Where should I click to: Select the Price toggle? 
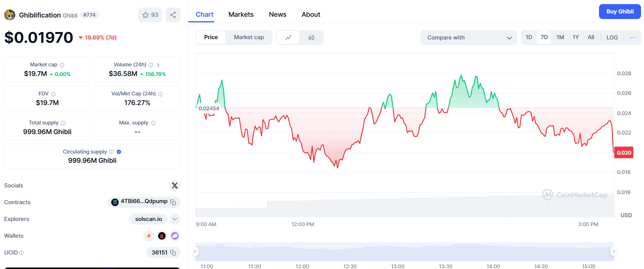(211, 37)
